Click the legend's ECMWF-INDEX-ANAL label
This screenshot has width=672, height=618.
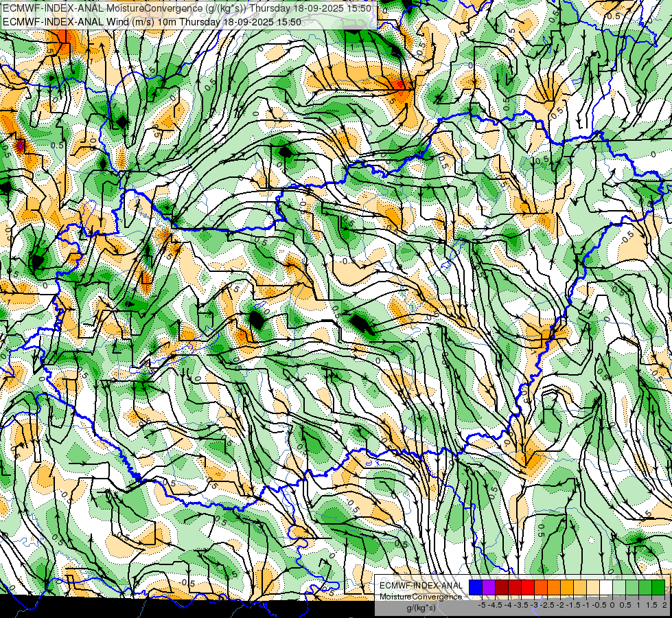421,586
